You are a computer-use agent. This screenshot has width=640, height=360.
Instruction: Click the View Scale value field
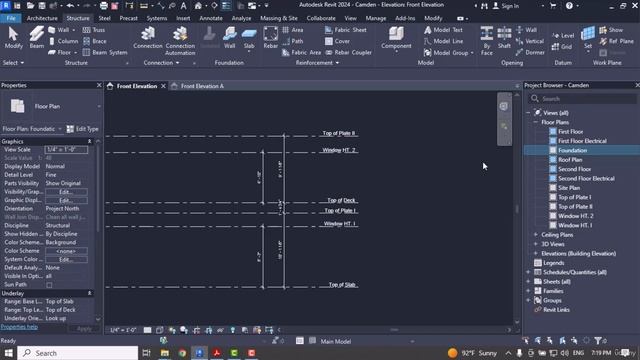pyautogui.click(x=66, y=150)
